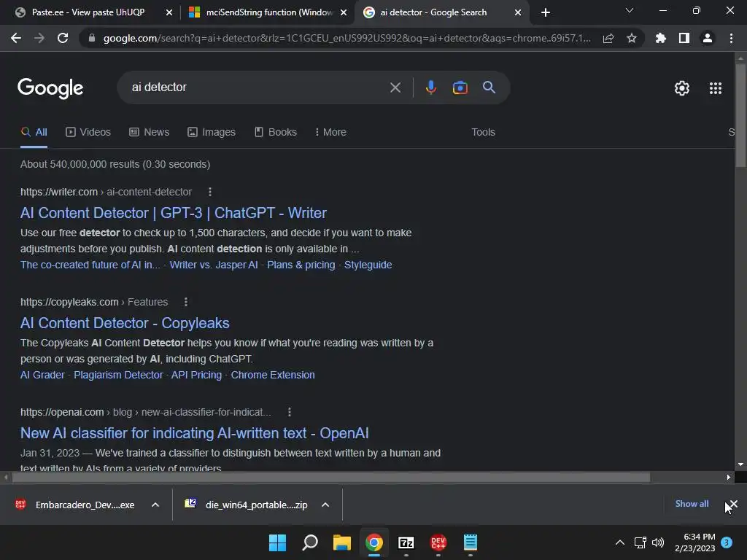Reload the current Google search page
Screen dimensions: 747x560
[x=63, y=38]
